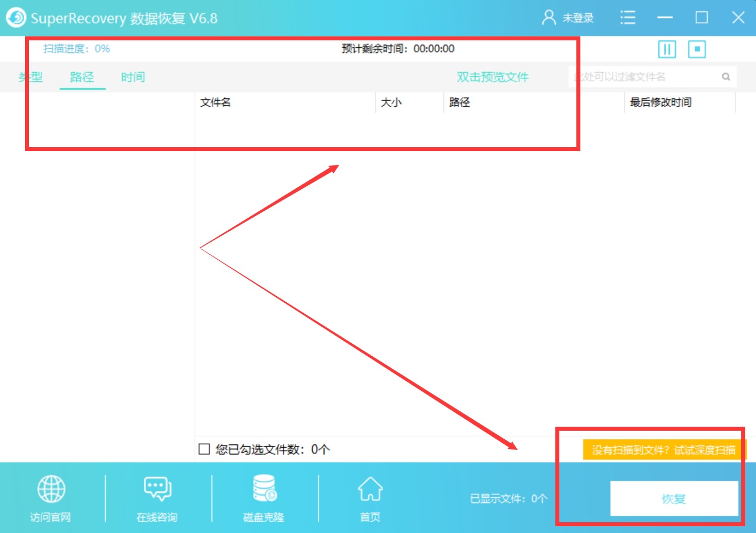756x533 pixels.
Task: Sort by the 最后修改时间 column header
Action: tap(661, 102)
